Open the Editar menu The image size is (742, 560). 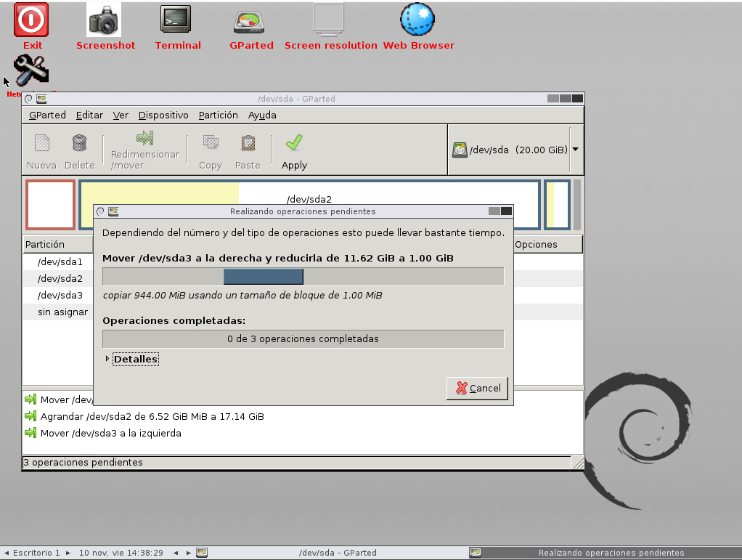(89, 115)
